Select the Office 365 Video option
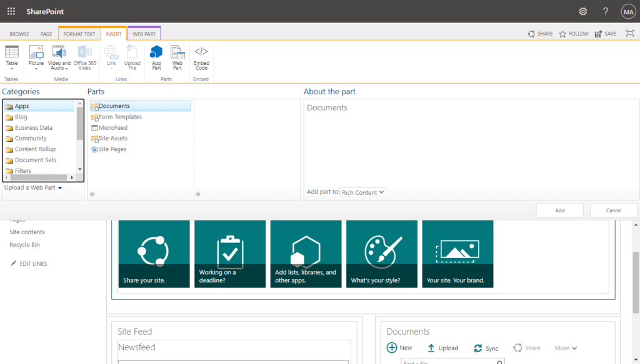This screenshot has width=640, height=364. [85, 57]
